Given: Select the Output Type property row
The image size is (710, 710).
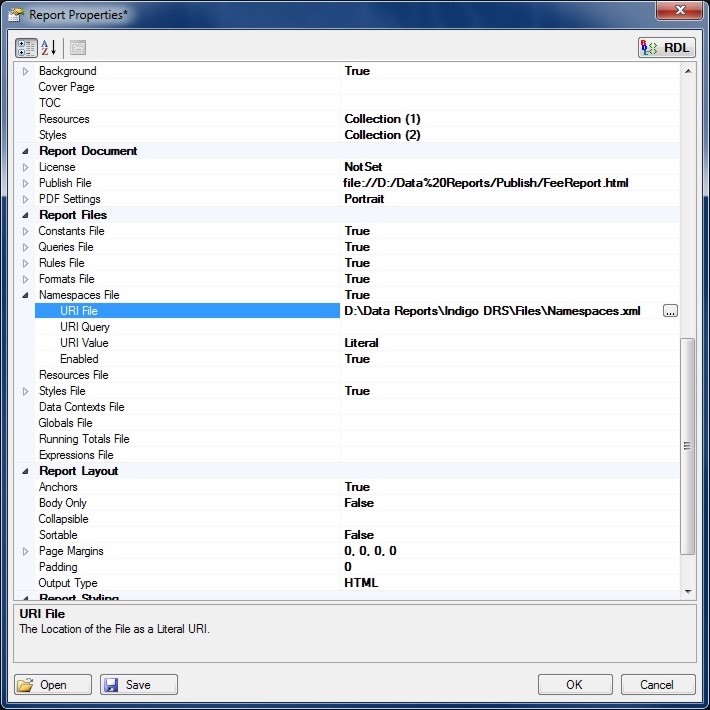Looking at the screenshot, I should click(68, 583).
